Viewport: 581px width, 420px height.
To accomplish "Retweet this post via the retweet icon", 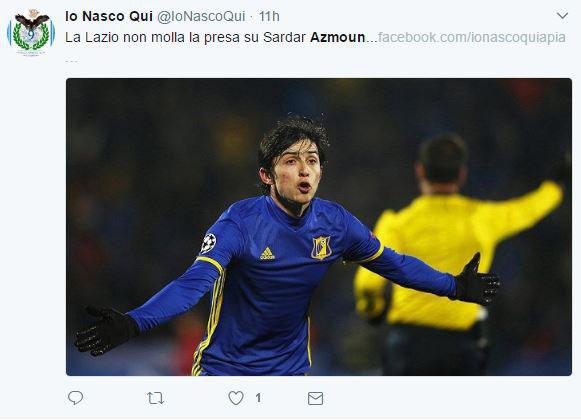I will point(155,398).
